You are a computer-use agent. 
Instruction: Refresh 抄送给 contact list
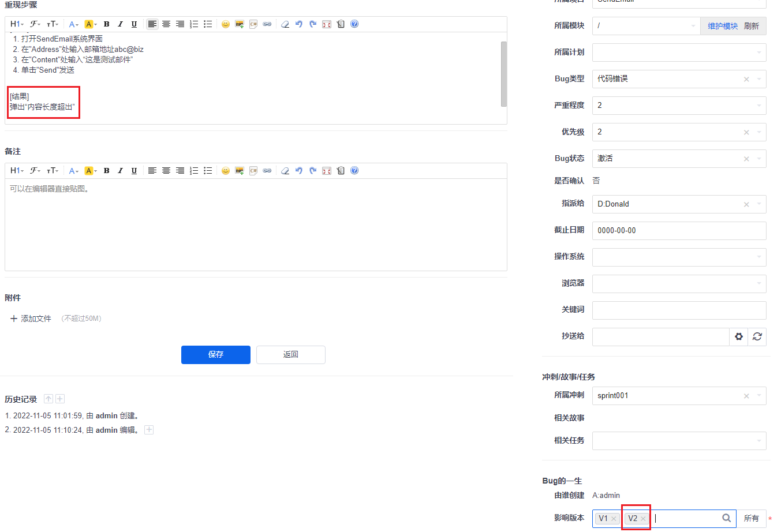(x=757, y=337)
